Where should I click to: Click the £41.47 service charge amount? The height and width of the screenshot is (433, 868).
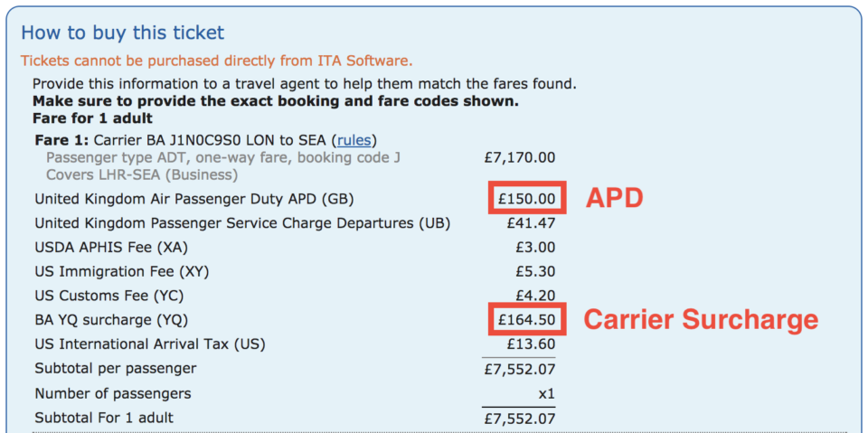tap(531, 222)
